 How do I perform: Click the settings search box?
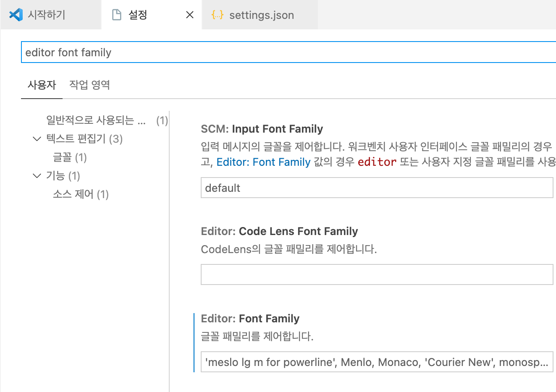[288, 52]
